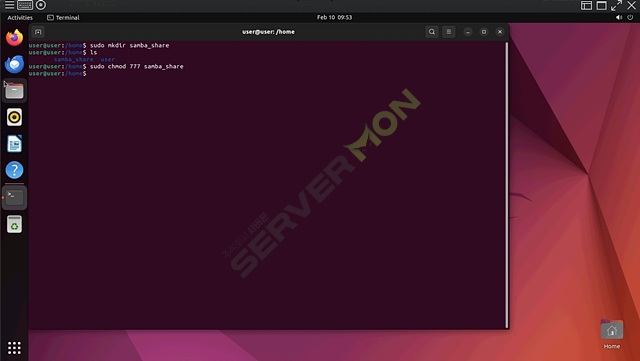
Task: Click the last empty prompt line
Action: click(x=58, y=74)
